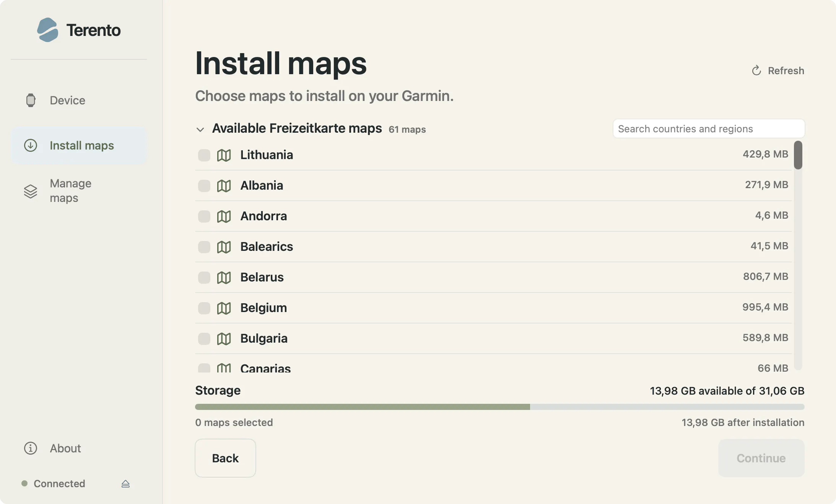Click the Manage maps layers icon
The height and width of the screenshot is (504, 836).
click(31, 191)
